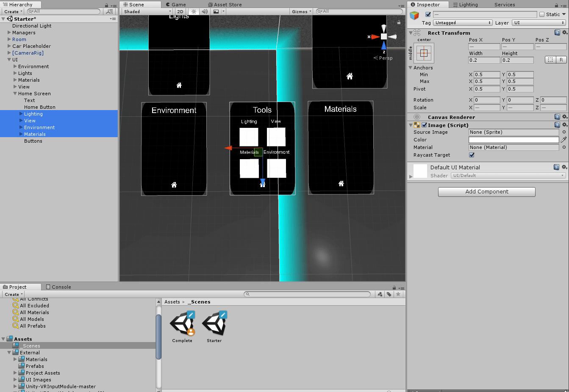Click the Add Component button

tap(486, 192)
